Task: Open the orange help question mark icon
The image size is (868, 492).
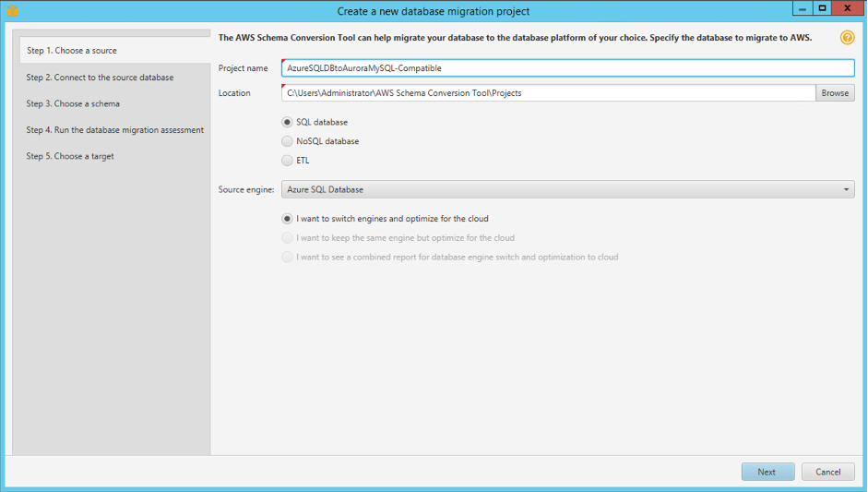Action: [x=847, y=38]
